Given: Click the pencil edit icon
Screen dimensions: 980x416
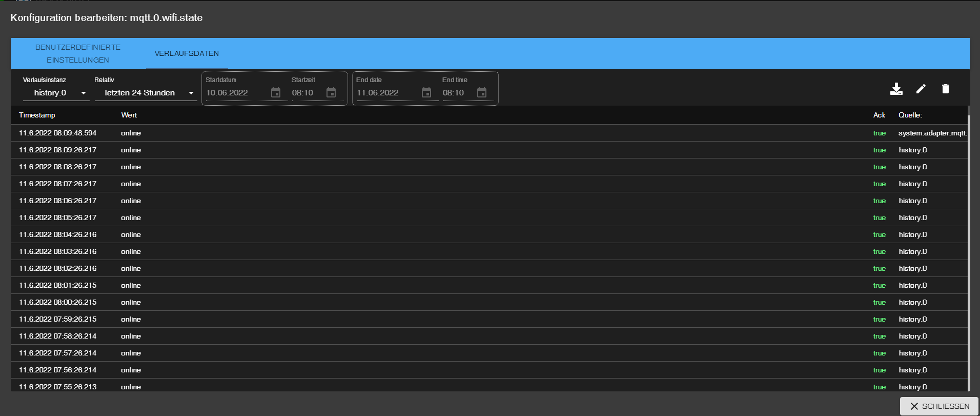Looking at the screenshot, I should coord(921,89).
